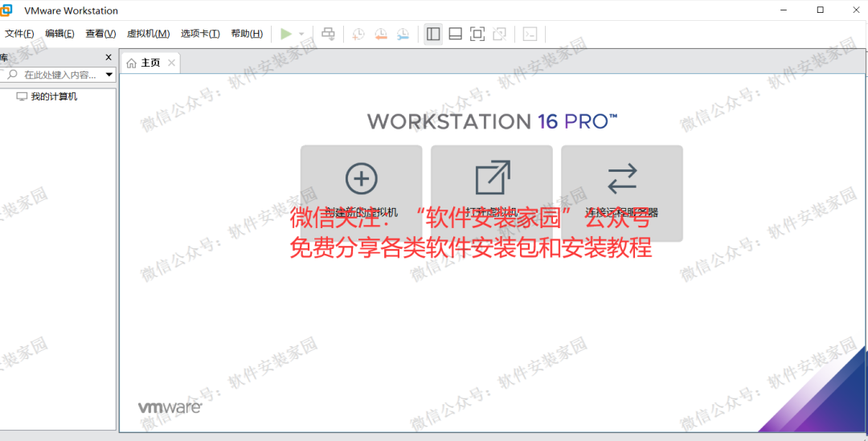868x441 pixels.
Task: Minimize the VMware Workstation window
Action: point(784,10)
